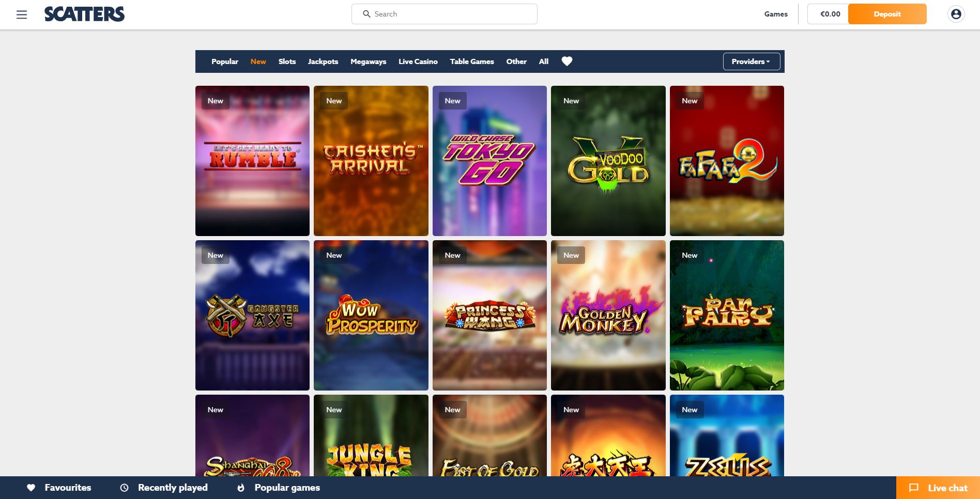Open the Princess Wang game tile
This screenshot has height=499, width=980.
[x=489, y=315]
